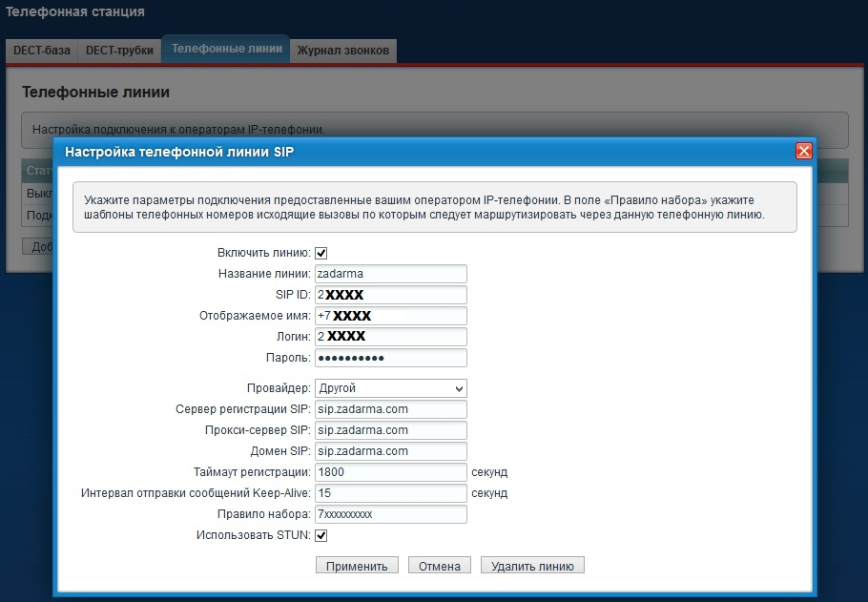Click the "Логин" input field
Screen dimensions: 868x602
pyautogui.click(x=390, y=337)
